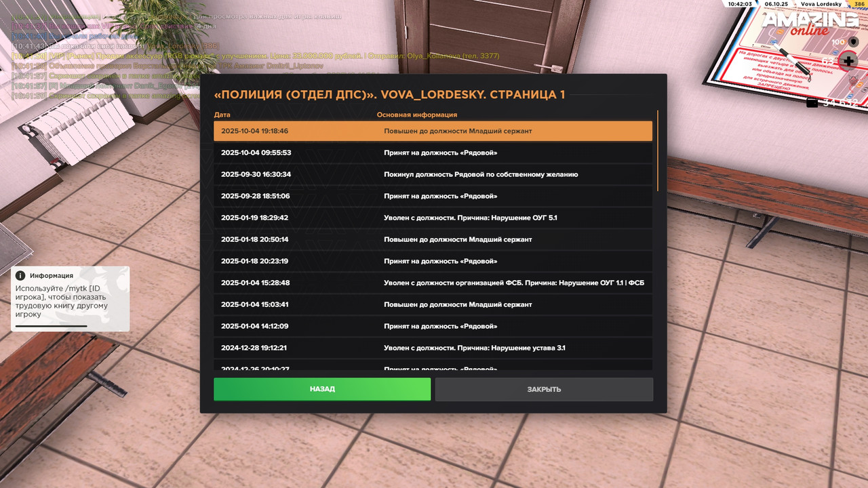Click the date display 06.10.25

click(776, 5)
